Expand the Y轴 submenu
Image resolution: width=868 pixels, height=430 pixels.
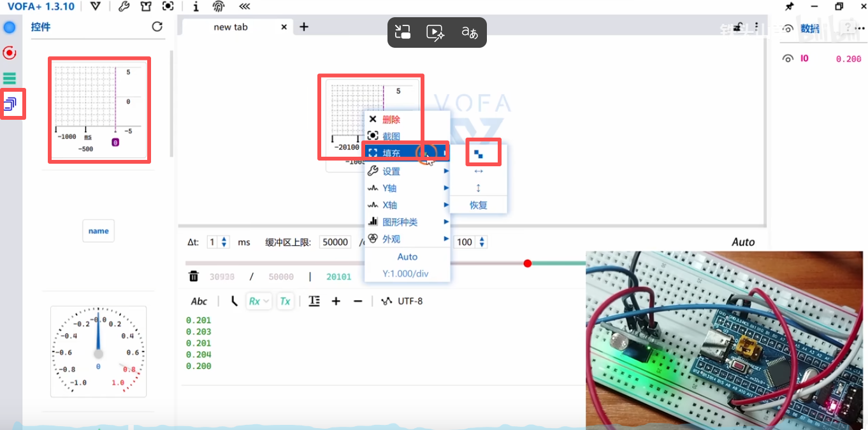coord(407,188)
